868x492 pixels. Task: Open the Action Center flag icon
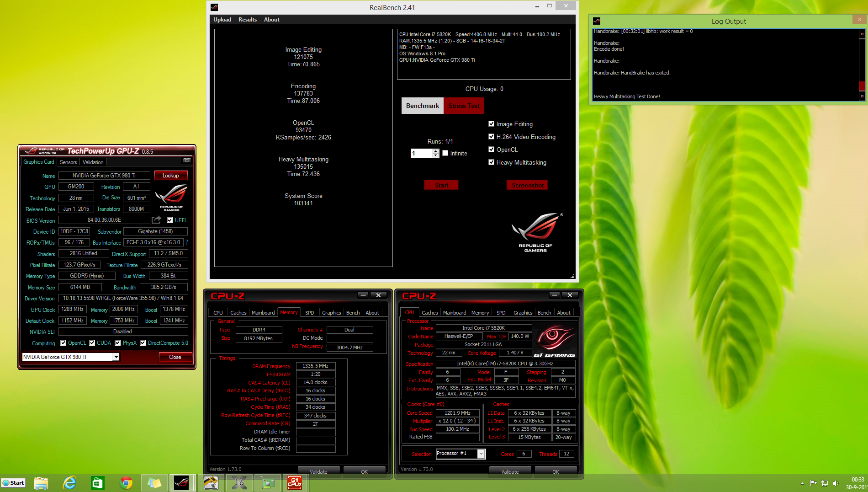click(x=813, y=483)
